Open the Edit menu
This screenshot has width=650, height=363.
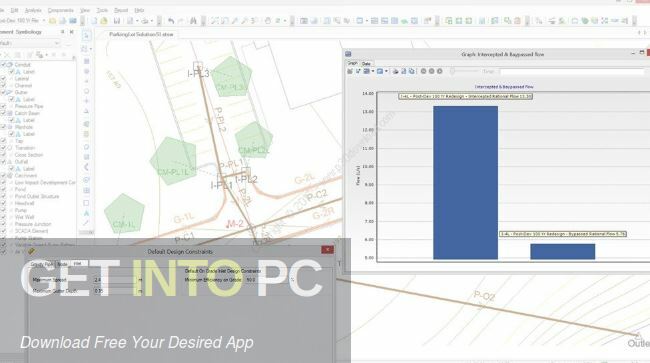pos(15,10)
